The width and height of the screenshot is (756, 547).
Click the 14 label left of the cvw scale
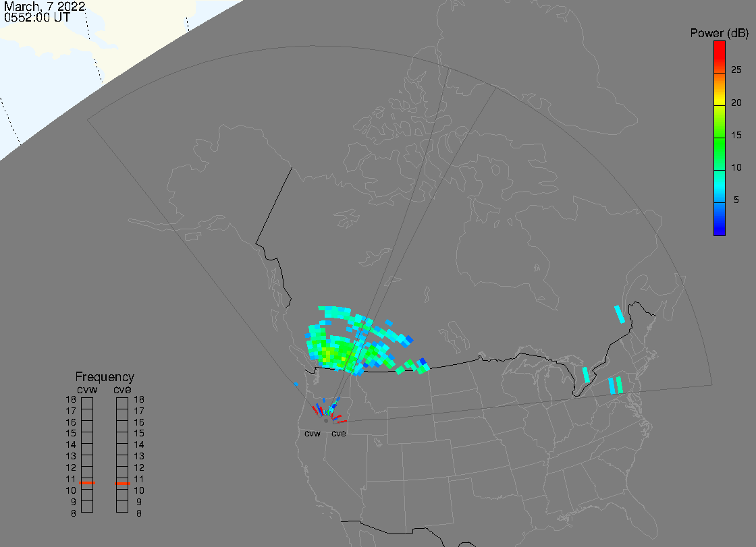(71, 445)
